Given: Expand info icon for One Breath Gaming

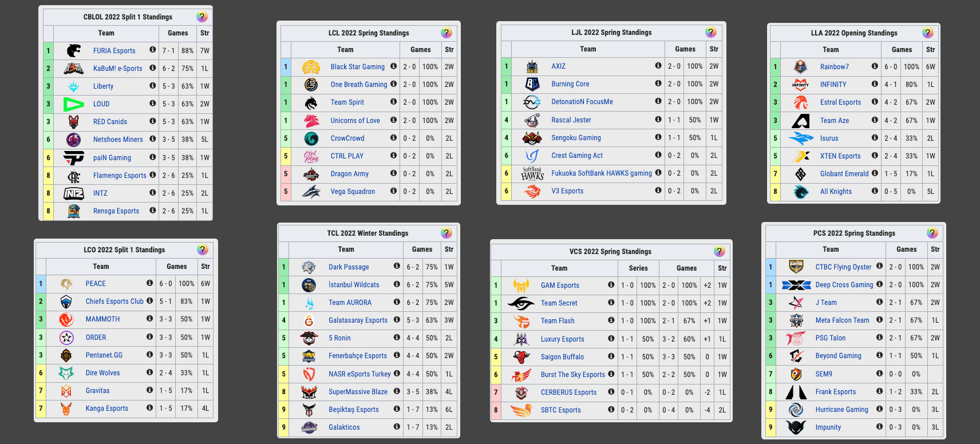Looking at the screenshot, I should click(394, 84).
